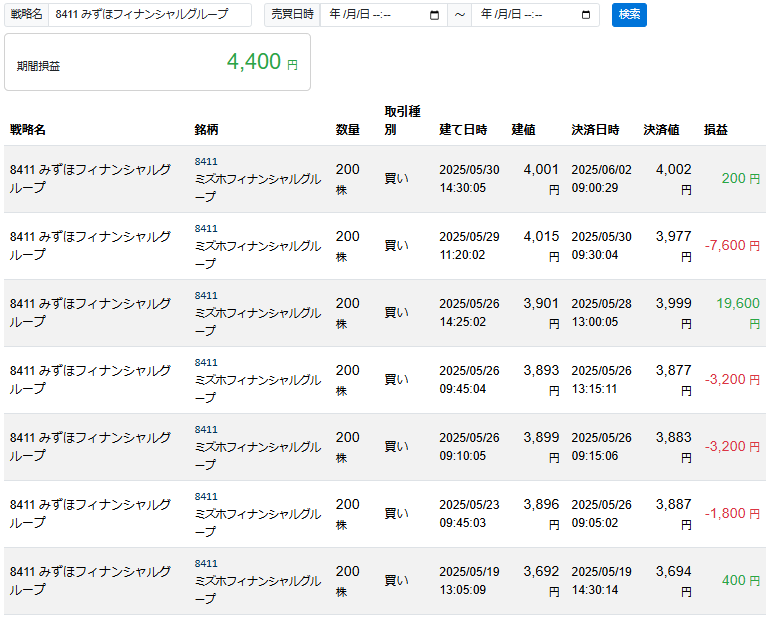The height and width of the screenshot is (625, 773).
Task: Click the 3,999 settlement price cell
Action: click(x=673, y=313)
